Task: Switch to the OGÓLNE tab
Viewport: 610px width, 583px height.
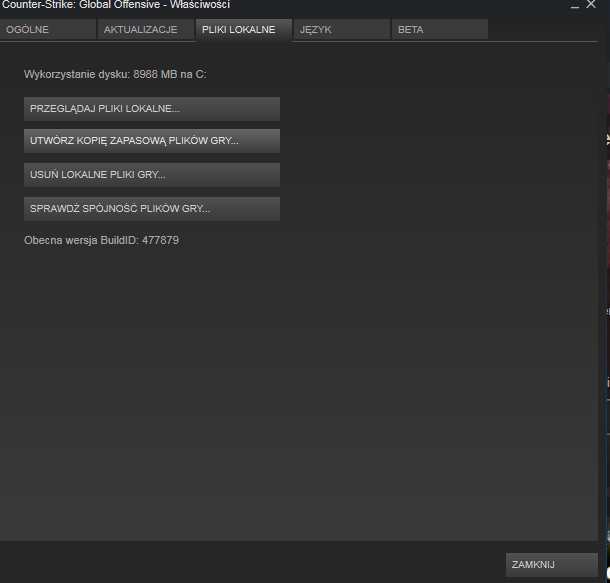Action: pyautogui.click(x=47, y=30)
